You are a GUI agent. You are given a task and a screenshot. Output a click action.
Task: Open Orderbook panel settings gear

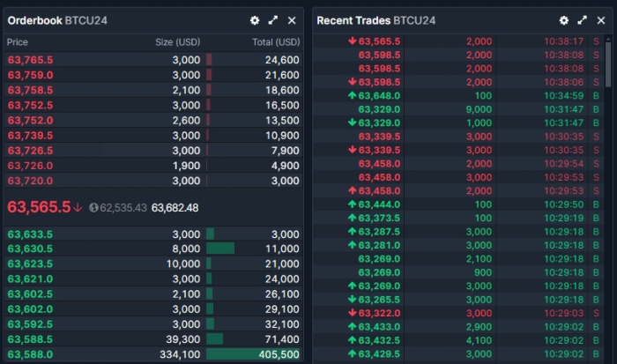click(x=255, y=20)
